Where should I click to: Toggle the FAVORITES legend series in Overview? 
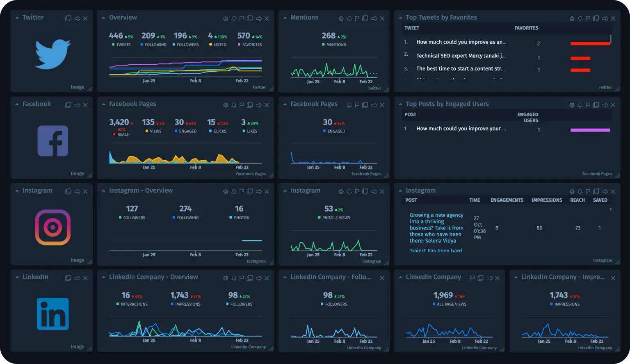tap(250, 45)
